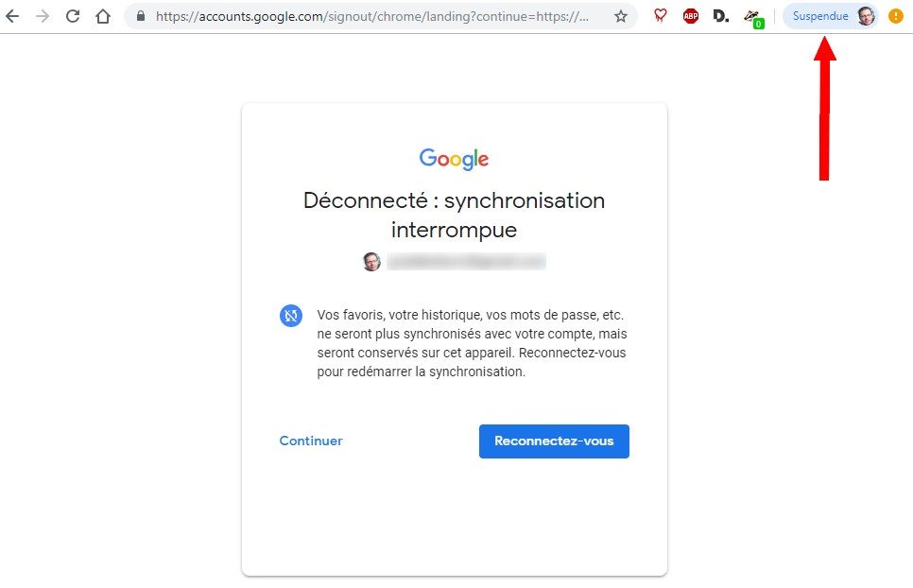View site info via the padlock icon

pyautogui.click(x=141, y=16)
